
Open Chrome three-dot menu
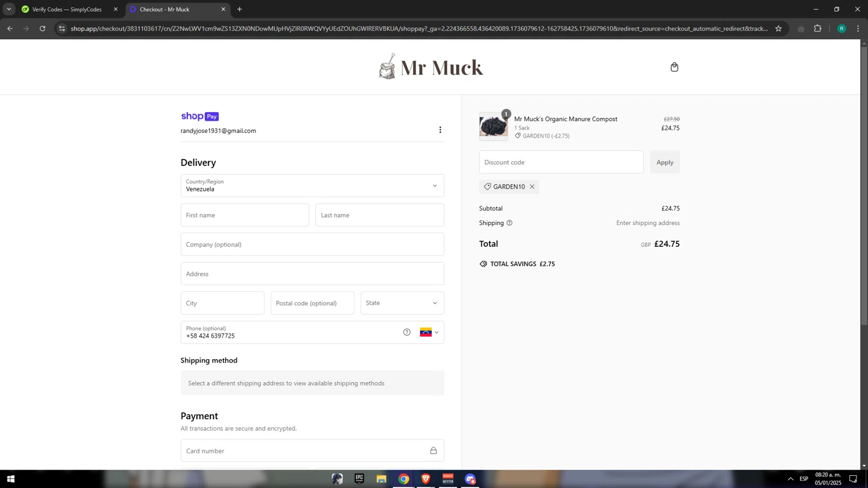(x=858, y=28)
